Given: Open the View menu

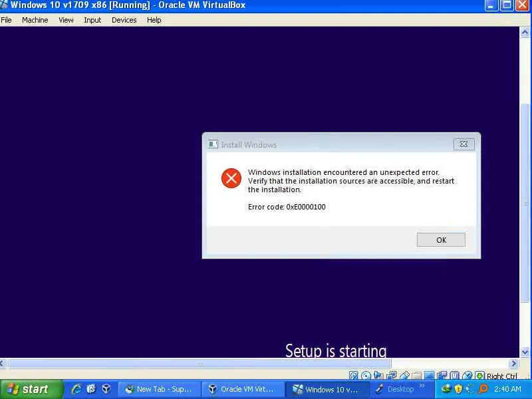Looking at the screenshot, I should coord(66,20).
